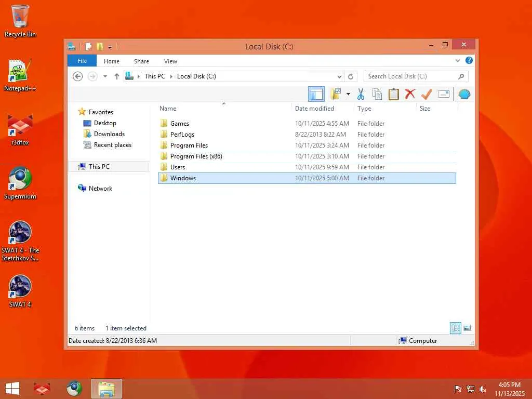Click the orange checkmark properties icon
The image size is (532, 399).
tap(427, 94)
